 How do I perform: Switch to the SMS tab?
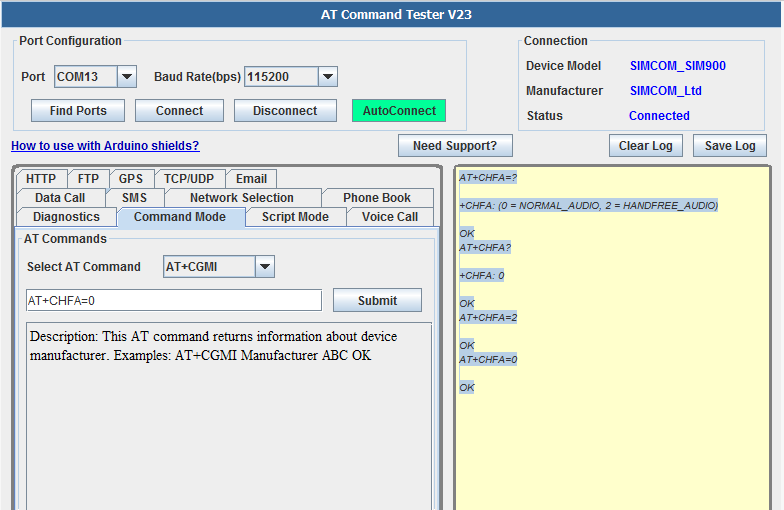(134, 198)
